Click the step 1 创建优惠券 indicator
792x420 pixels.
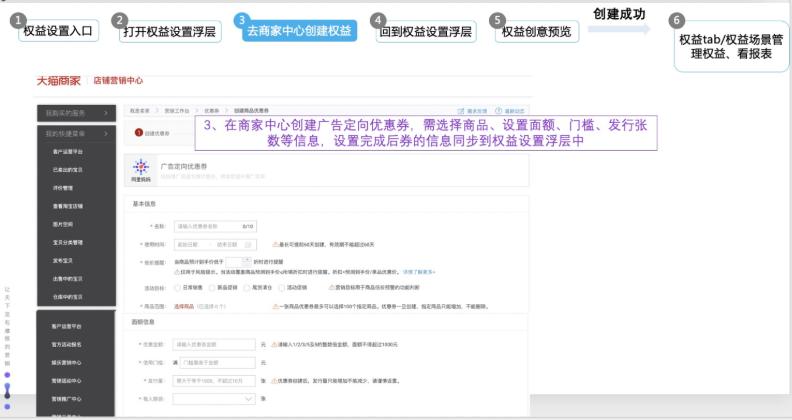(x=153, y=133)
